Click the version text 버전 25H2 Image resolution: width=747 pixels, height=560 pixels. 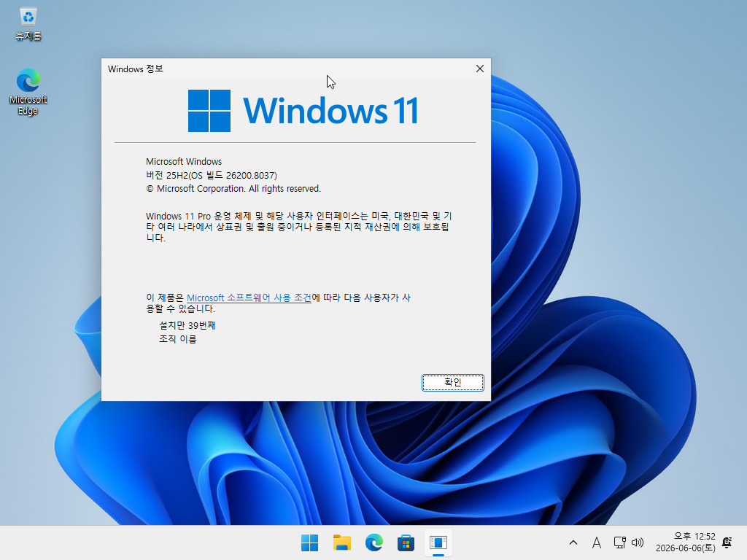[x=212, y=175]
